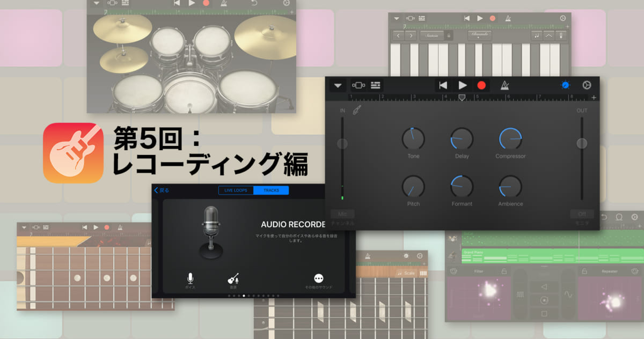
Task: Add a section with the plus at the dark panel's ruler
Action: click(594, 98)
